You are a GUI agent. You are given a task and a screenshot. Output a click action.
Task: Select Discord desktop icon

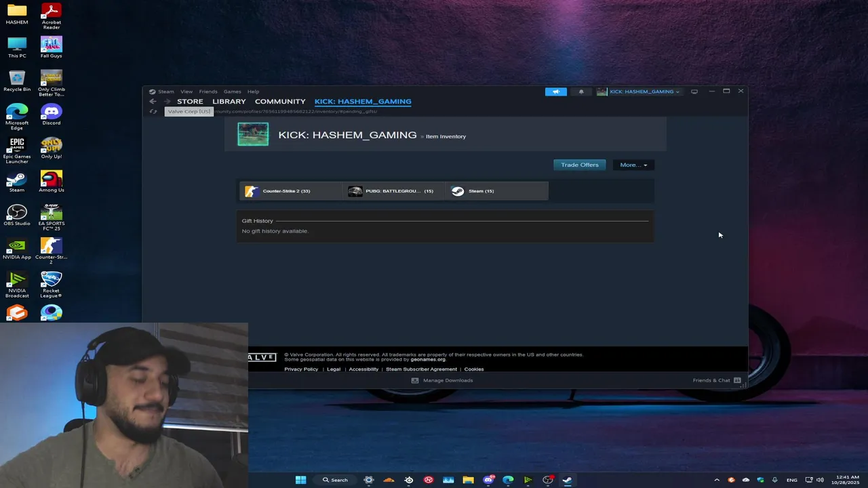[51, 115]
